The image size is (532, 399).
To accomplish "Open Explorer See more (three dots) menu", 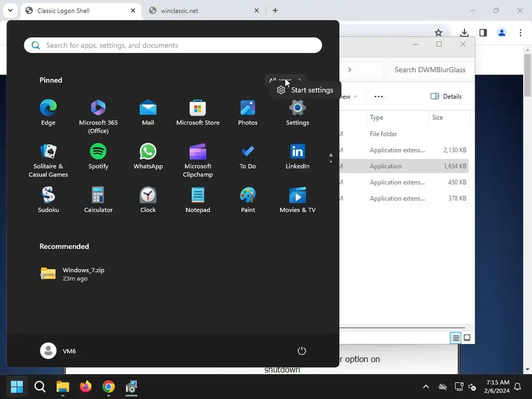I will coord(379,96).
